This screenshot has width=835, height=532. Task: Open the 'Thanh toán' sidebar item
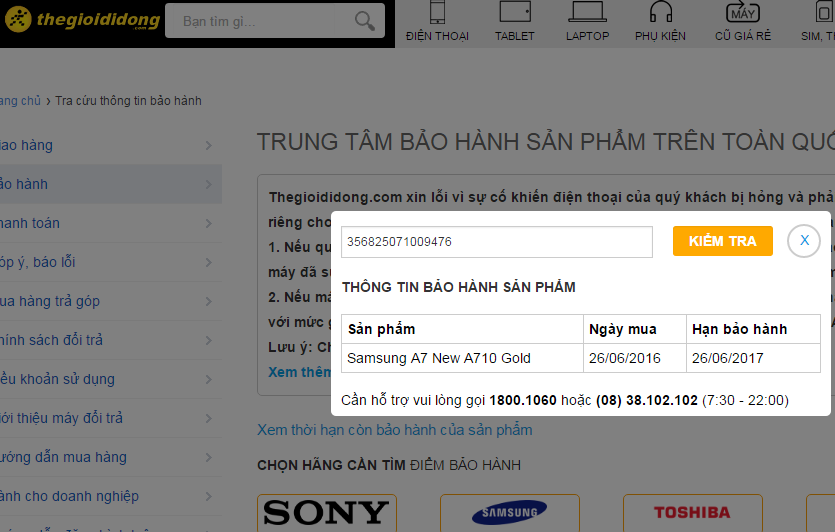pyautogui.click(x=111, y=223)
